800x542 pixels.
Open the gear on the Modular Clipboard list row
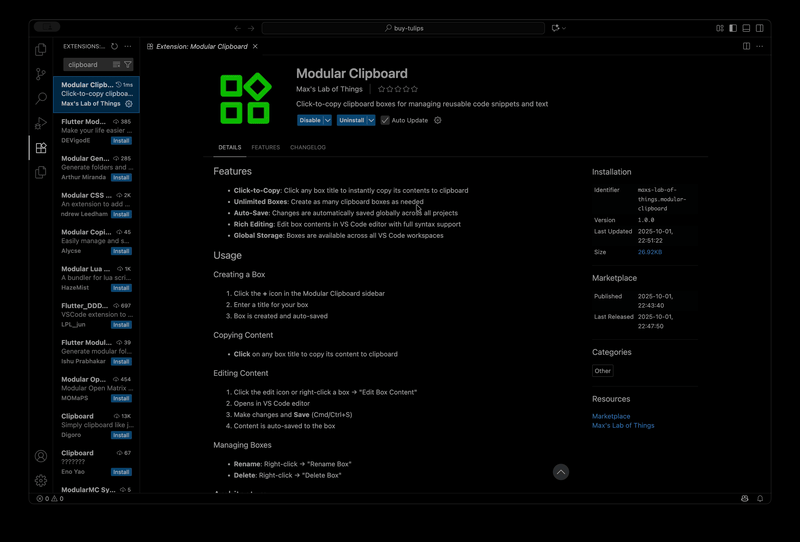(x=129, y=104)
